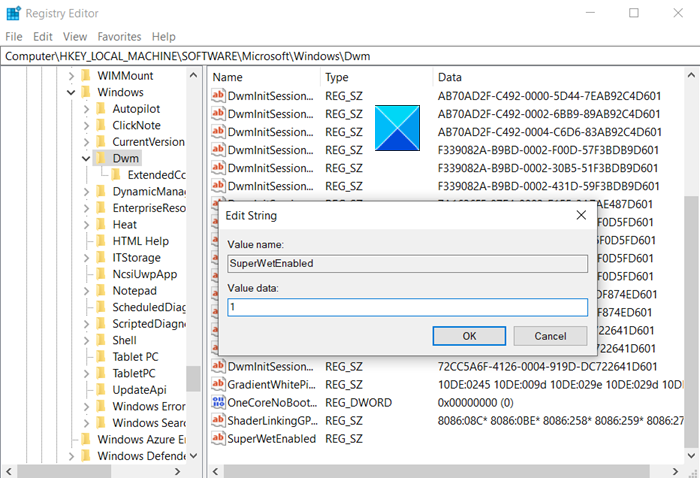Expand the ITStorage key
Image resolution: width=700 pixels, height=478 pixels.
(86, 258)
